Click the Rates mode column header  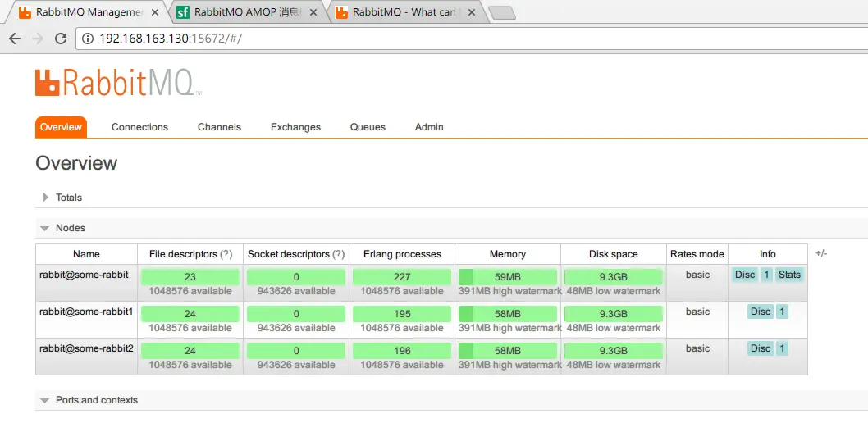coord(697,254)
